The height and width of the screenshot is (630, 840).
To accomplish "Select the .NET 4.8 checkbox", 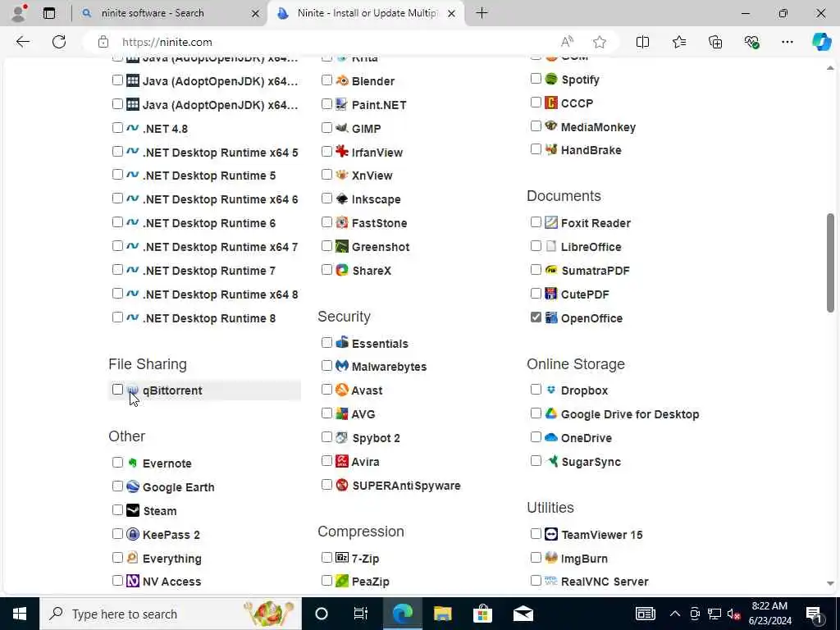I will 118,127.
